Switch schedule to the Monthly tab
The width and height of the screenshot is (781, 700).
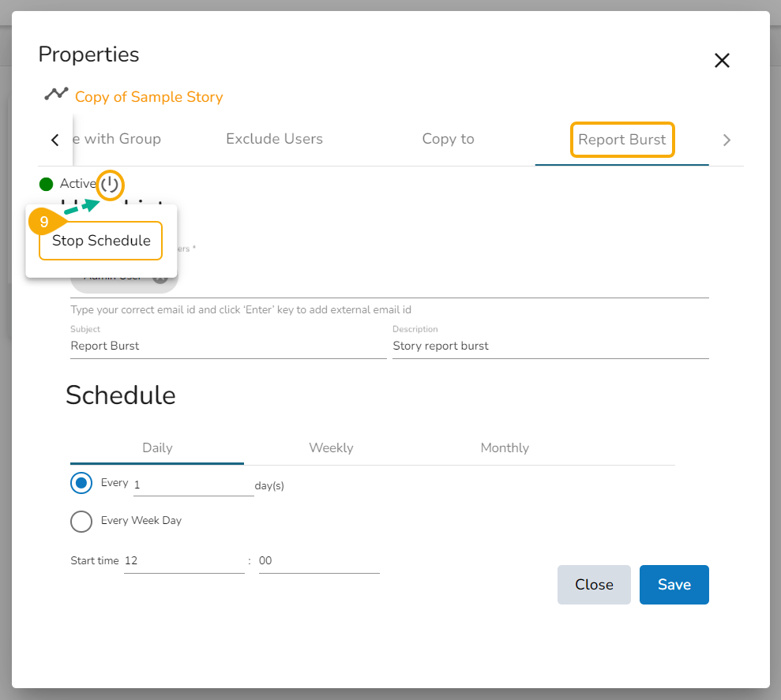505,447
